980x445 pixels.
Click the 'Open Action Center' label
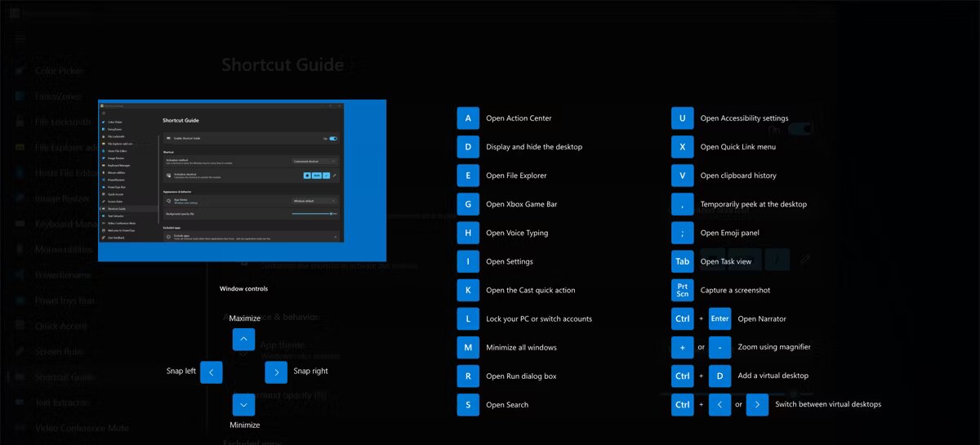coord(519,118)
